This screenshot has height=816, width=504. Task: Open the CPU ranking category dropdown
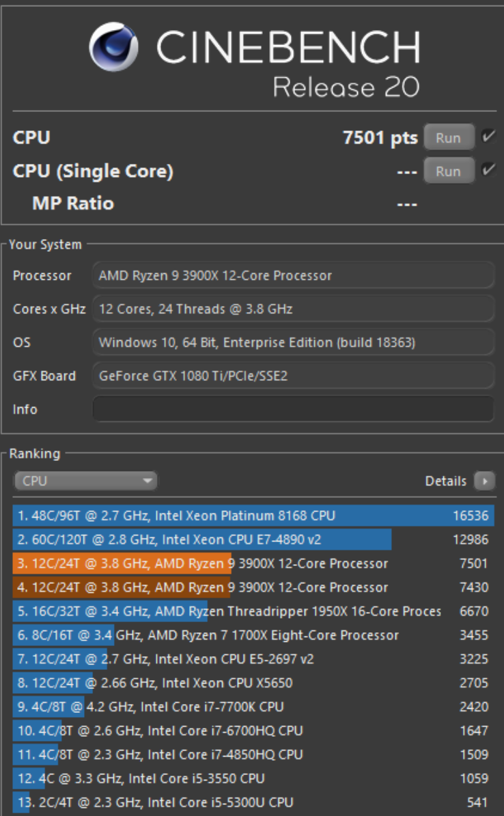point(85,481)
